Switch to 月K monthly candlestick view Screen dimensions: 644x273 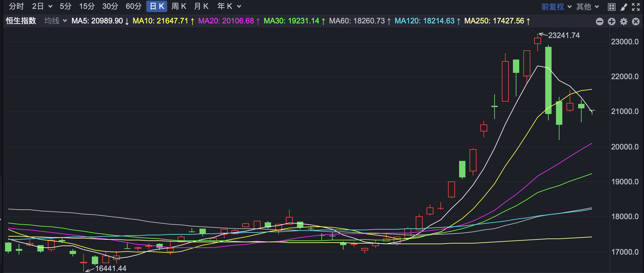coord(201,6)
